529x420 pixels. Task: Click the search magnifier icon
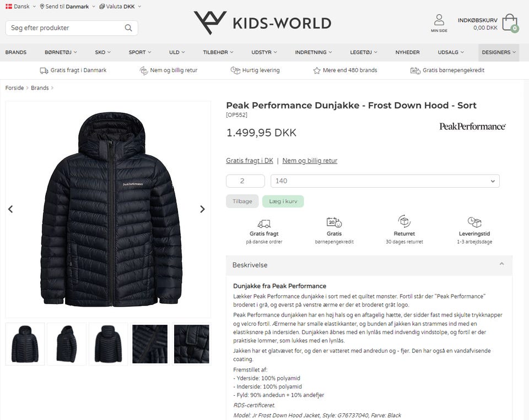128,28
